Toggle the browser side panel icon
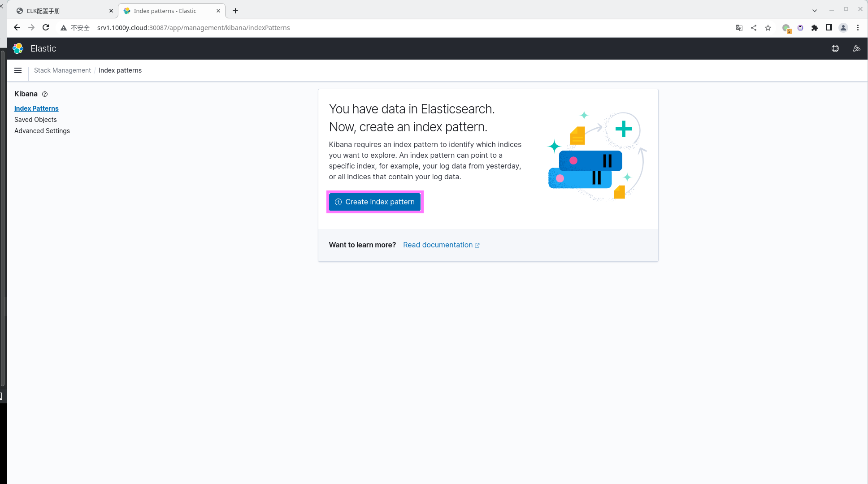The height and width of the screenshot is (484, 868). tap(829, 28)
